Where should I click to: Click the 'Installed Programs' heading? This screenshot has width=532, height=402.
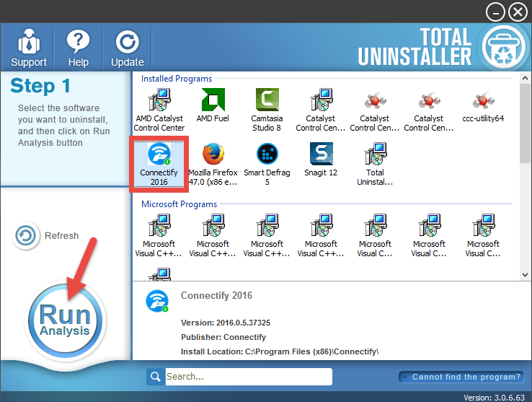(x=177, y=79)
